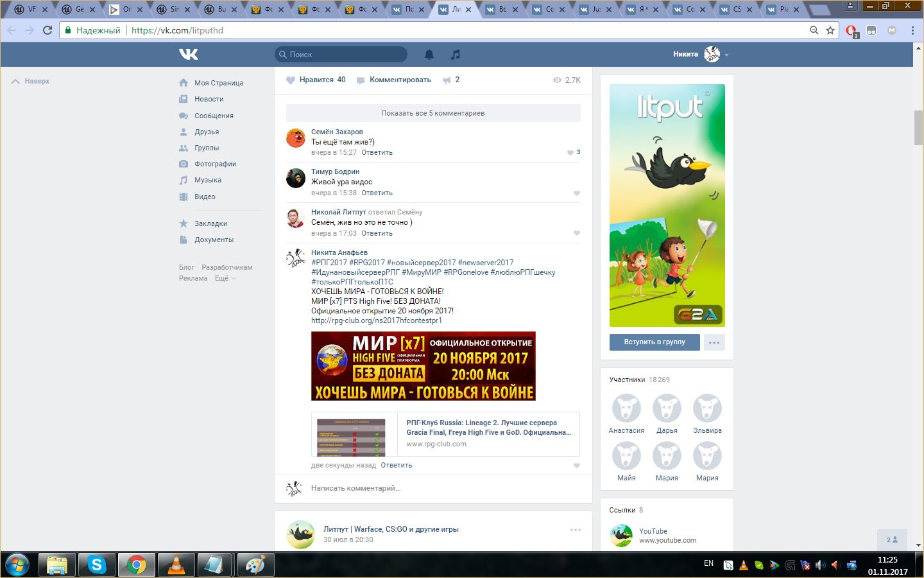Like Тимур Бодрин's comment

point(576,193)
